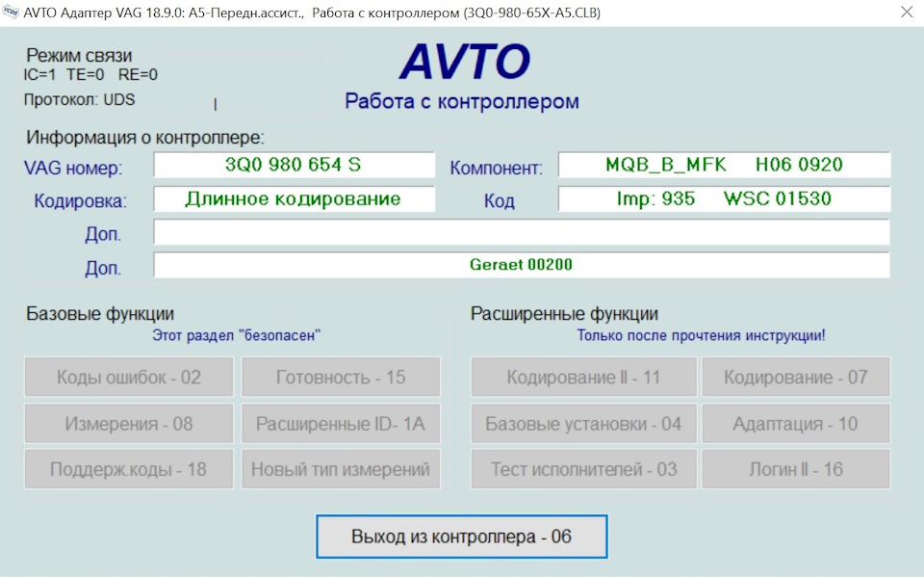The width and height of the screenshot is (924, 577).
Task: Click the Базовые функции group heading
Action: 100,314
